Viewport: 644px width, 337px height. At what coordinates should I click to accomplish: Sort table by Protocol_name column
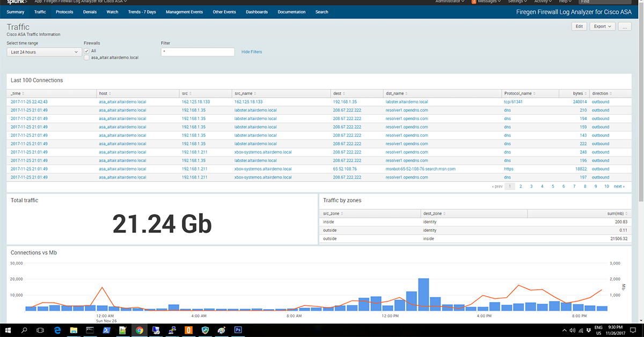pyautogui.click(x=521, y=93)
